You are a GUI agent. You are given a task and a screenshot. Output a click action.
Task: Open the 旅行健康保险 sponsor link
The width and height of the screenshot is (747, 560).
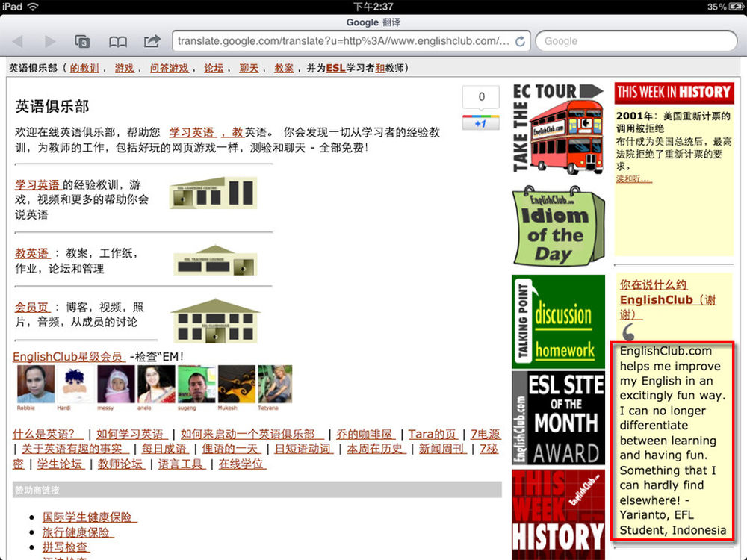click(77, 532)
